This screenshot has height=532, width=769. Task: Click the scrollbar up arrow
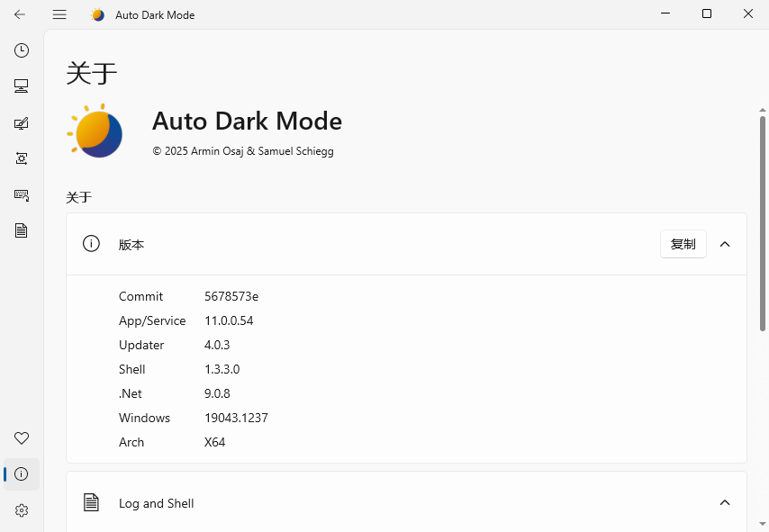click(763, 110)
